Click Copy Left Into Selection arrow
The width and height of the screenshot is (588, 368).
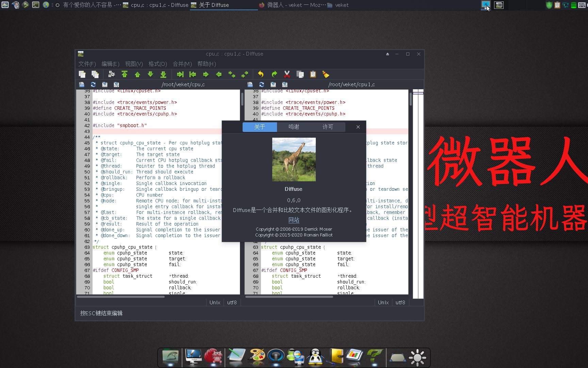(x=206, y=74)
